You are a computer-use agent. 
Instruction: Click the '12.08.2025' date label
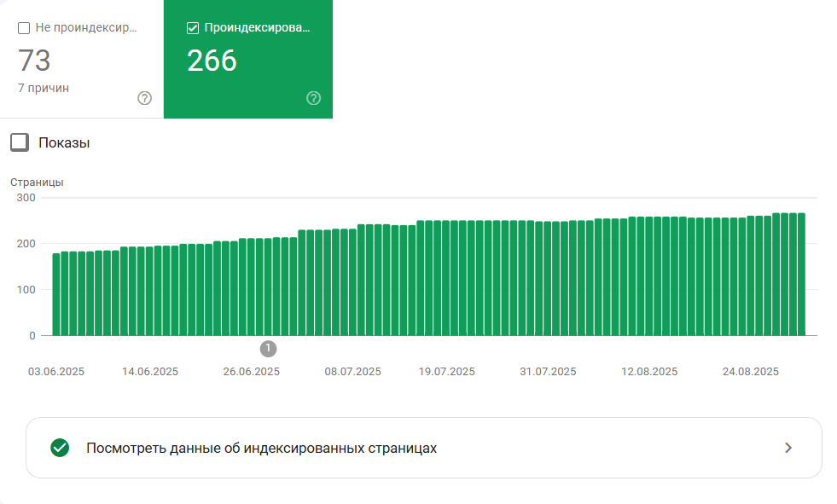pos(649,372)
